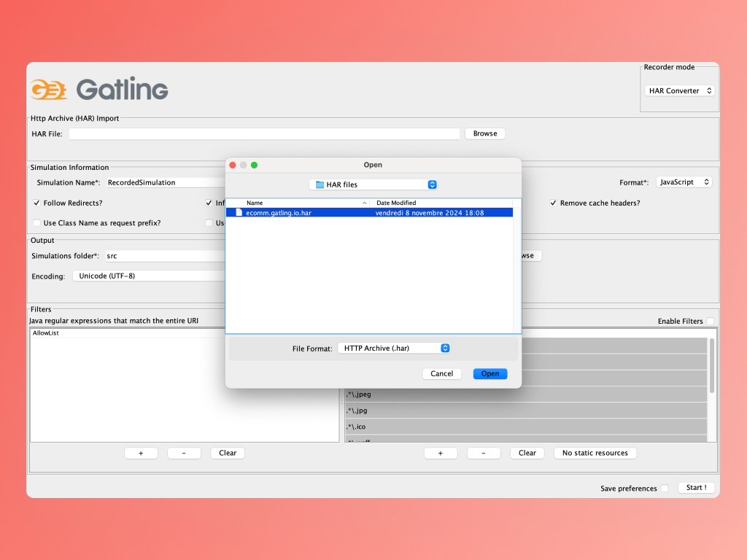
Task: Click Cancel button in dialog
Action: coord(441,374)
